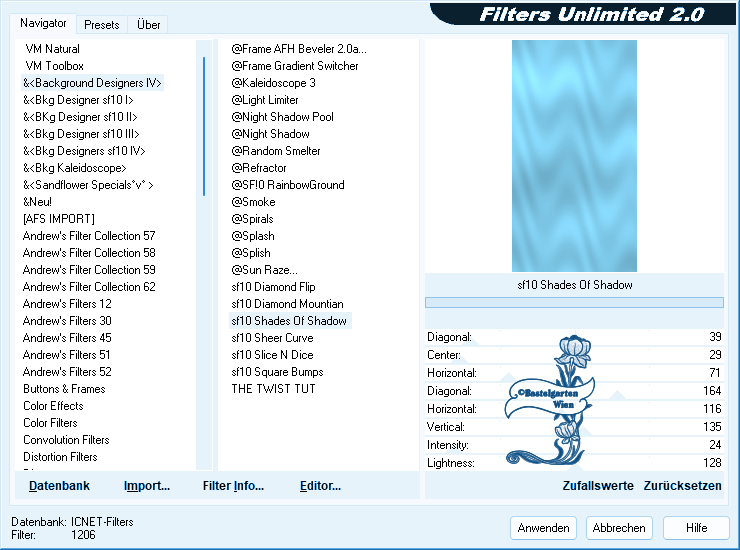The height and width of the screenshot is (550, 740).
Task: Select &<Bkg Designer sf10 III> category
Action: 81,134
